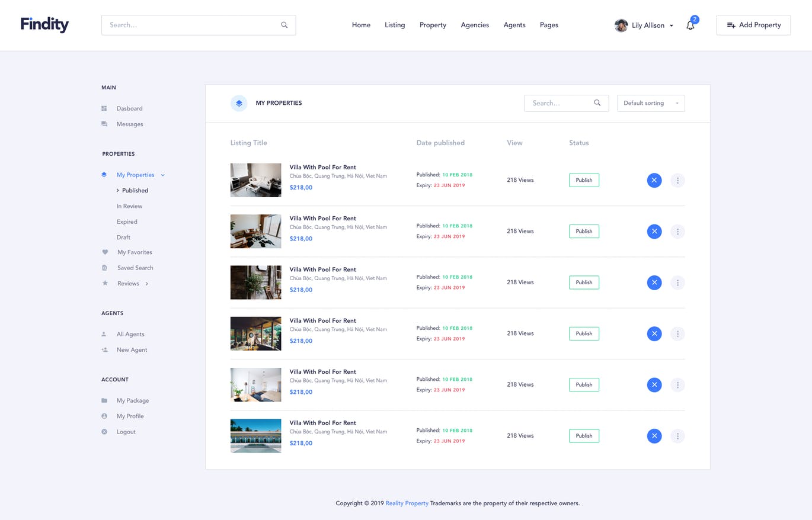Open the Dashboard sidebar icon
The height and width of the screenshot is (520, 812).
click(104, 108)
